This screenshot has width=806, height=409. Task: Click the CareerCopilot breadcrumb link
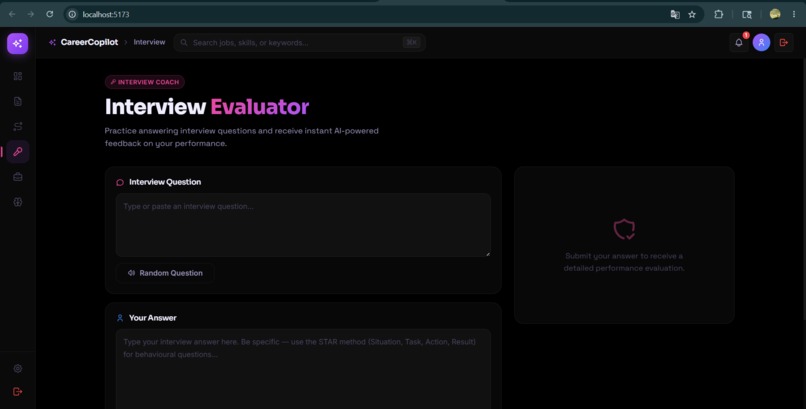pos(89,42)
